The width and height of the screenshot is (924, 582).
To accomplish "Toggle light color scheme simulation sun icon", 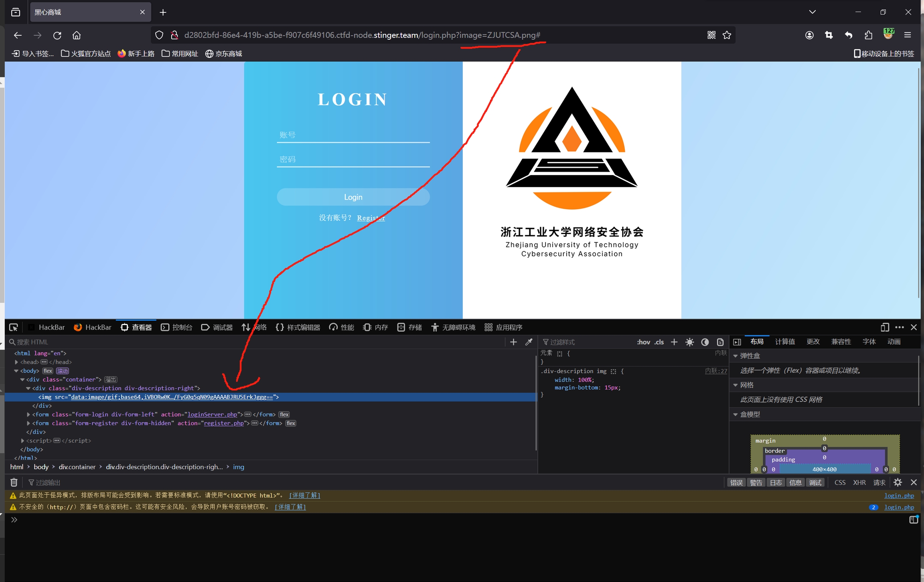I will [x=689, y=342].
